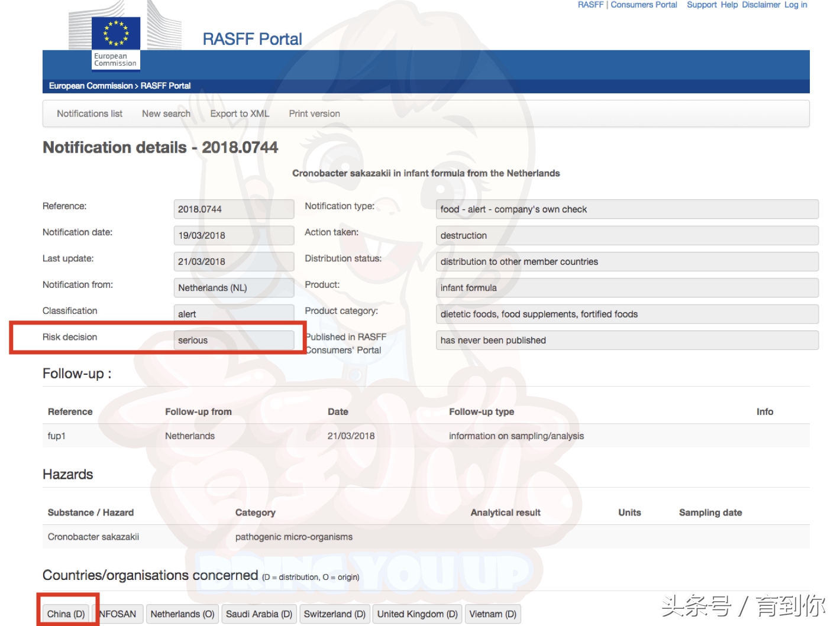Screen dimensions: 840x626
Task: Click the 'has never been published' field
Action: (x=627, y=340)
